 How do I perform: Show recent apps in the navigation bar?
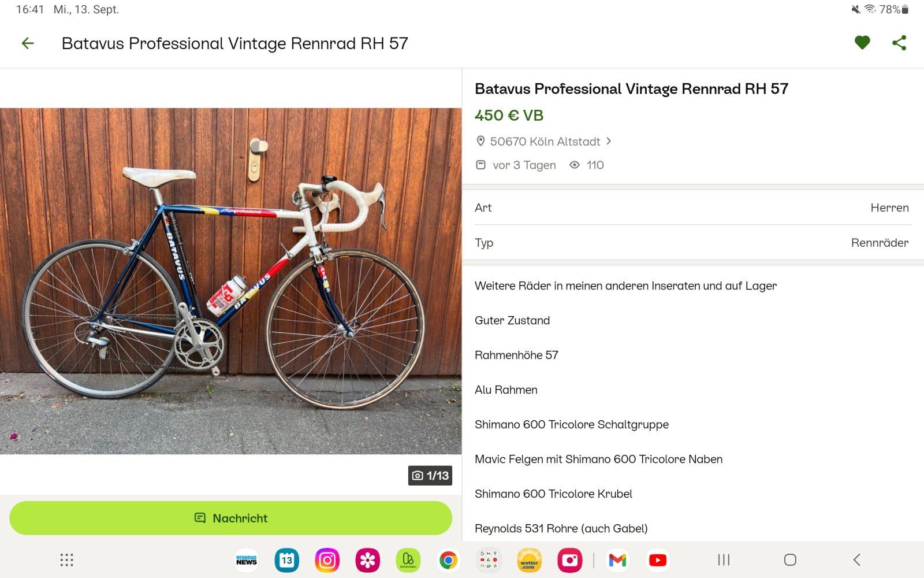click(724, 560)
